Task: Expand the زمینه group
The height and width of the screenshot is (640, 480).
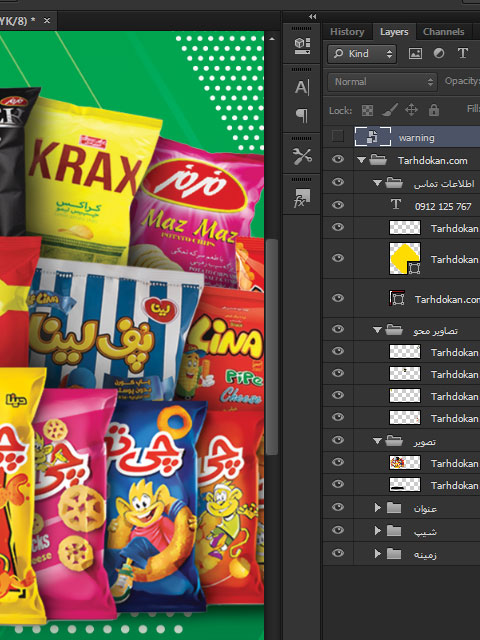Action: 378,554
